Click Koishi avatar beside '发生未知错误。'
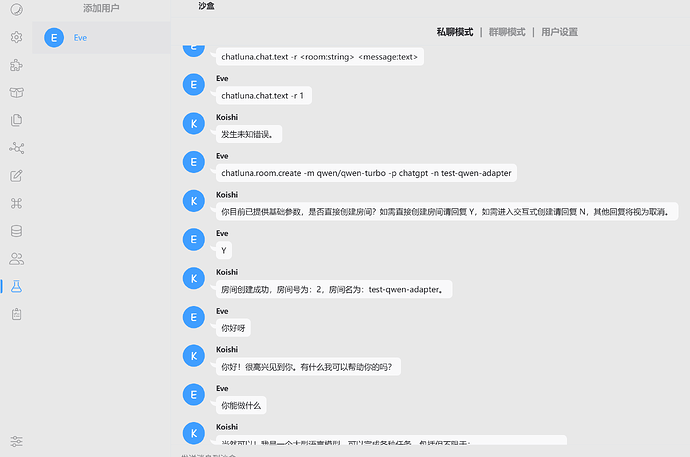690x457 pixels. (x=194, y=124)
